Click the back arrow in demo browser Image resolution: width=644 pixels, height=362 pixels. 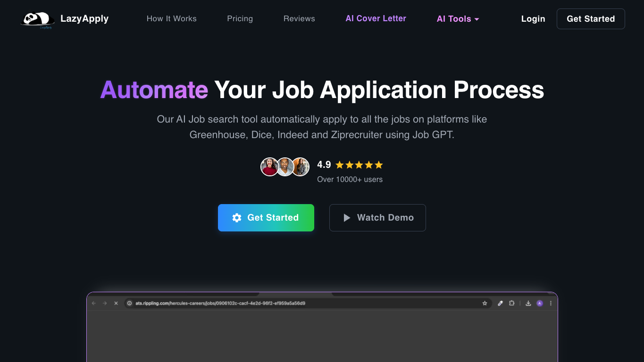coord(94,304)
